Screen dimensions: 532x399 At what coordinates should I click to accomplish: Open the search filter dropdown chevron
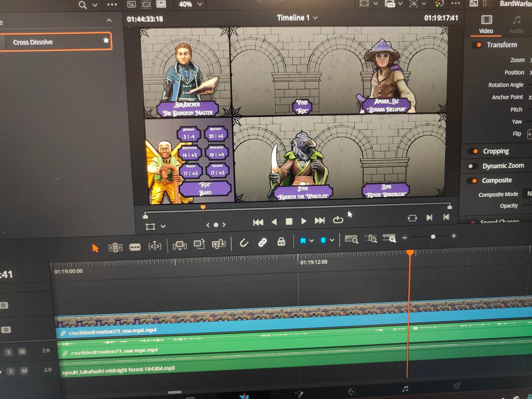pos(94,5)
